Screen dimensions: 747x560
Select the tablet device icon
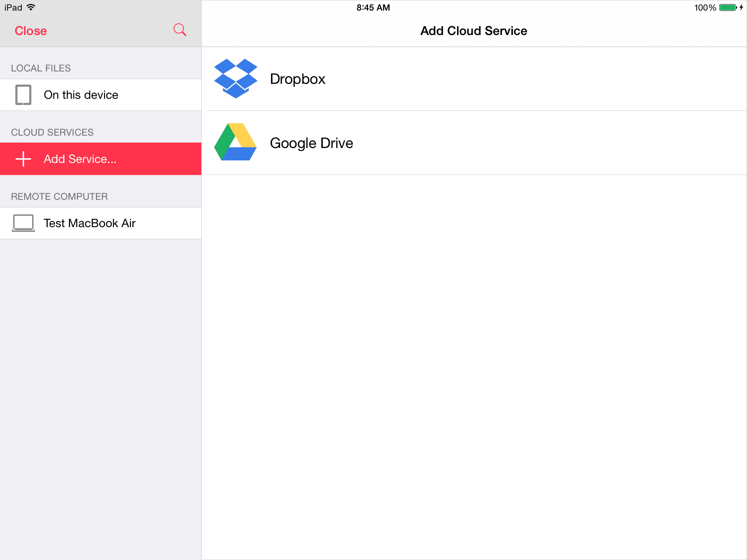tap(23, 95)
